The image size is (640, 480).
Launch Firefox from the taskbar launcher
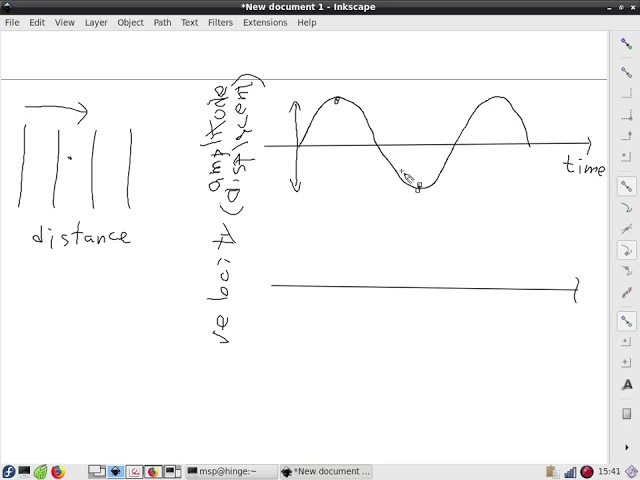pos(58,472)
